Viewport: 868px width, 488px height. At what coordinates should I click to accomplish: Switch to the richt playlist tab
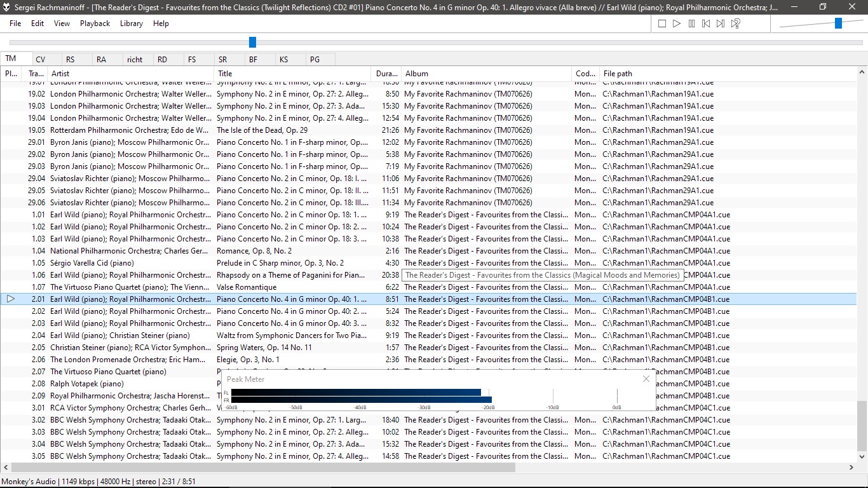tap(135, 59)
